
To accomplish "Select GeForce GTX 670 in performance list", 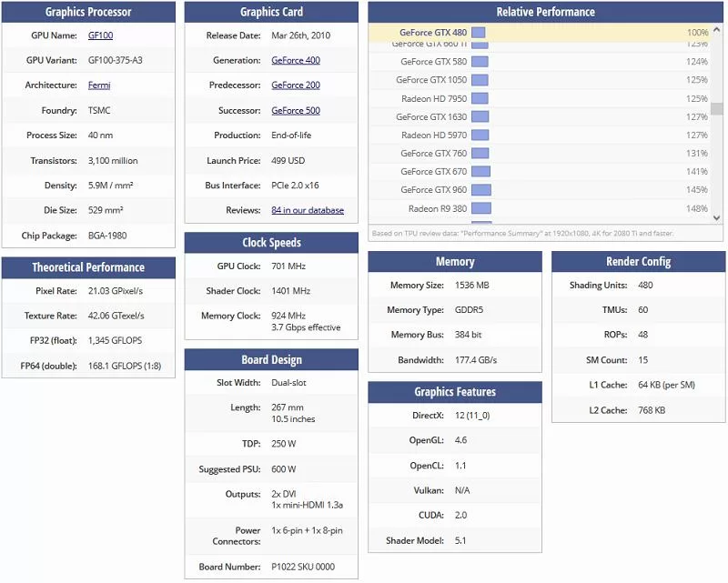I will pos(433,171).
